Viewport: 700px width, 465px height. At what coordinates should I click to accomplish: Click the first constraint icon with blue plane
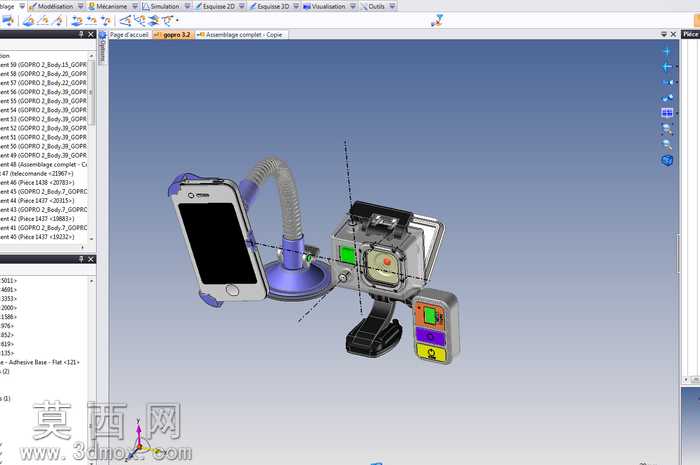(x=28, y=21)
